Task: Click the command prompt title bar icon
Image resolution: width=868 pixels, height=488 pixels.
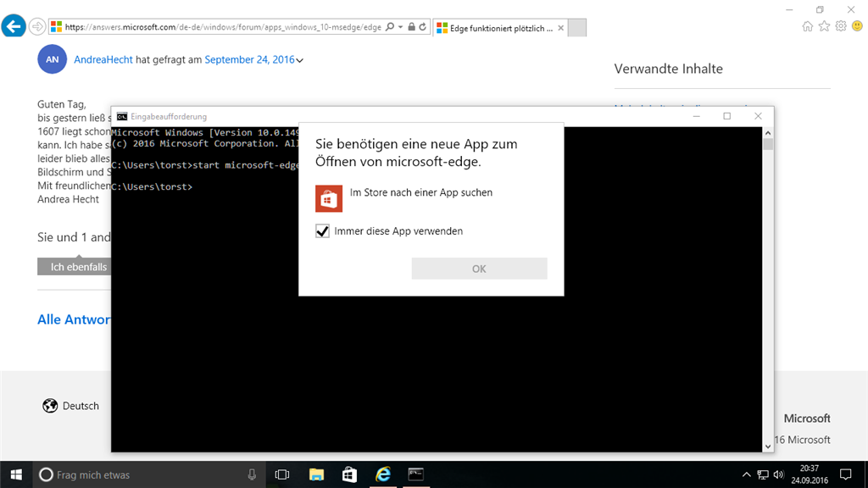Action: (122, 116)
